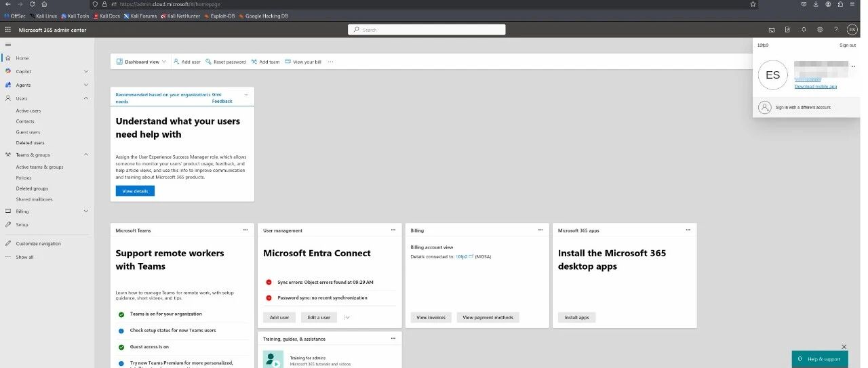Sign in with a different account
This screenshot has width=868, height=368.
click(x=802, y=107)
